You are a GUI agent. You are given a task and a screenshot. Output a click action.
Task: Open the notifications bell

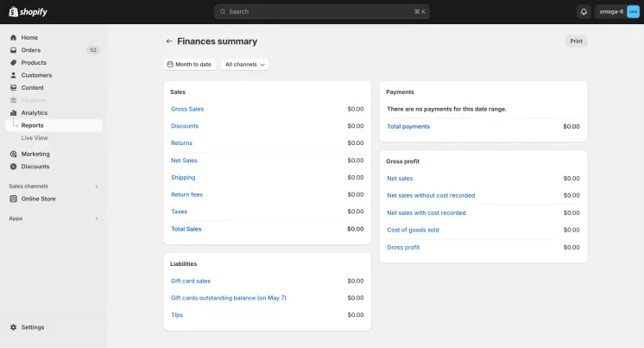(x=584, y=11)
